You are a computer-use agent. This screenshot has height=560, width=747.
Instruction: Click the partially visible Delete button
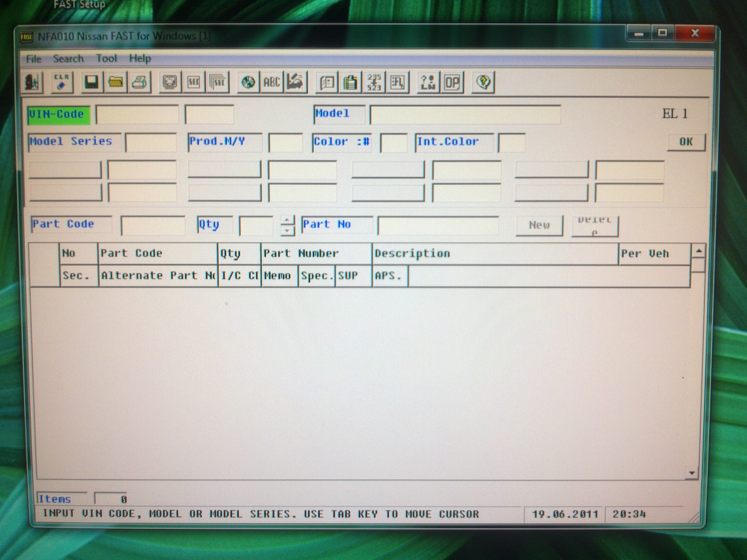tap(595, 226)
